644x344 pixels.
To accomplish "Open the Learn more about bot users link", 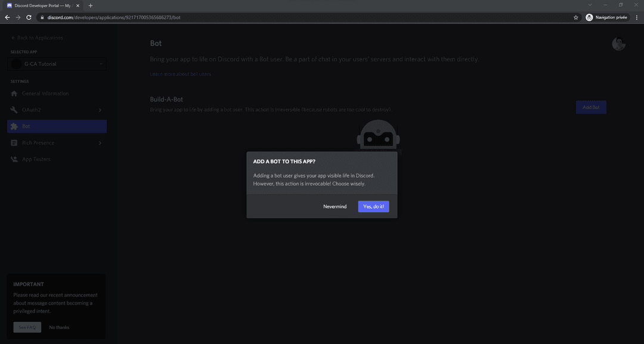I will [x=180, y=74].
